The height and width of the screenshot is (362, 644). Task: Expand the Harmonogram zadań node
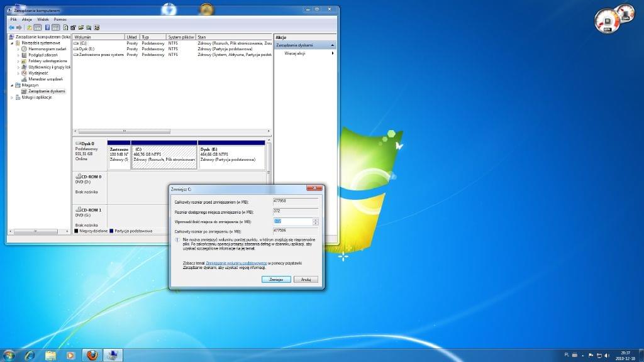(18, 49)
